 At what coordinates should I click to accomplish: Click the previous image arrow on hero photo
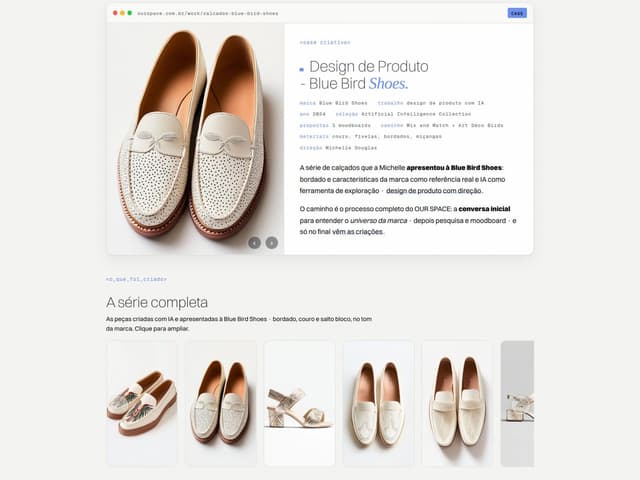[x=254, y=243]
